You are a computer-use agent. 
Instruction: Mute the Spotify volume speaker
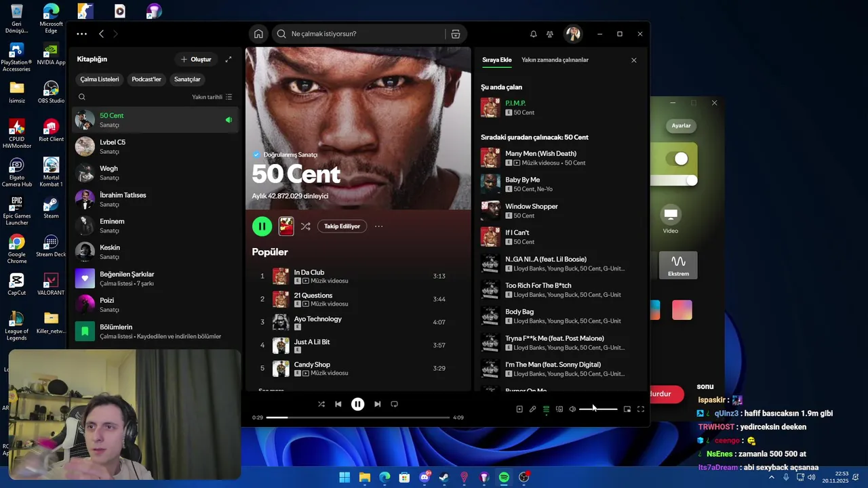coord(572,409)
